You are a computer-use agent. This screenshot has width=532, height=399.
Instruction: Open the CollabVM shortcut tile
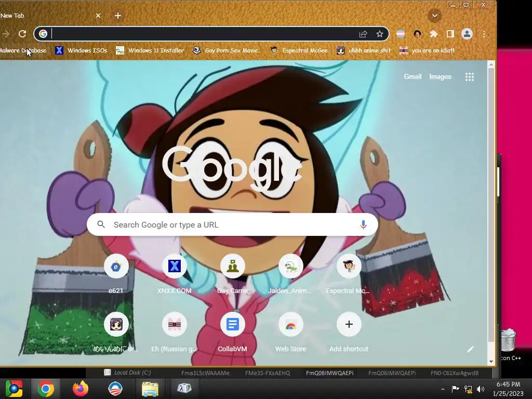[x=232, y=332]
